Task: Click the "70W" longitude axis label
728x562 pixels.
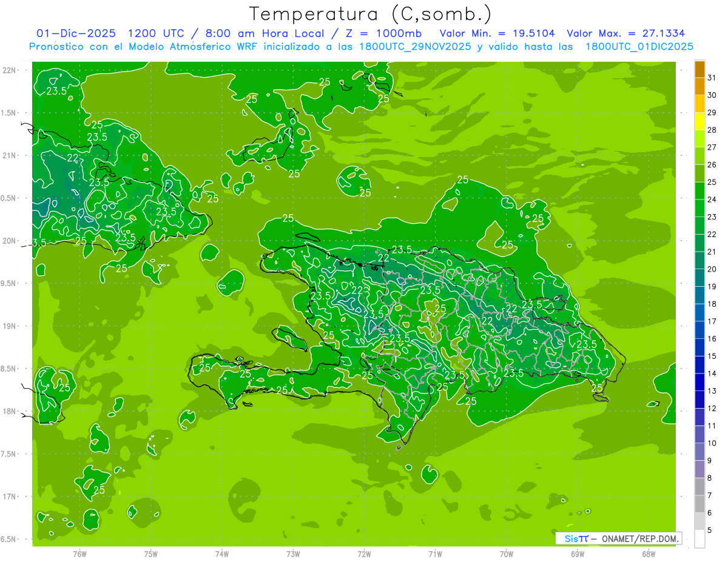Action: pyautogui.click(x=507, y=554)
